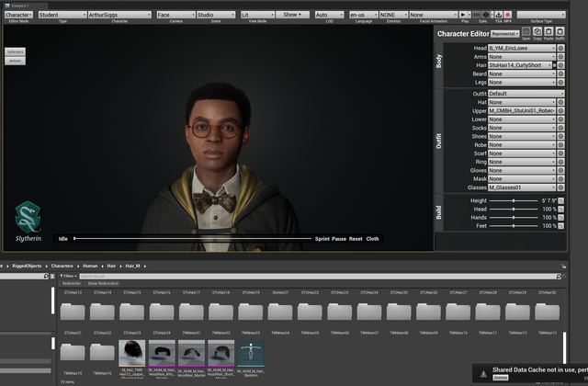Image resolution: width=588 pixels, height=386 pixels.
Task: Adjust the Height slider
Action: tap(514, 200)
